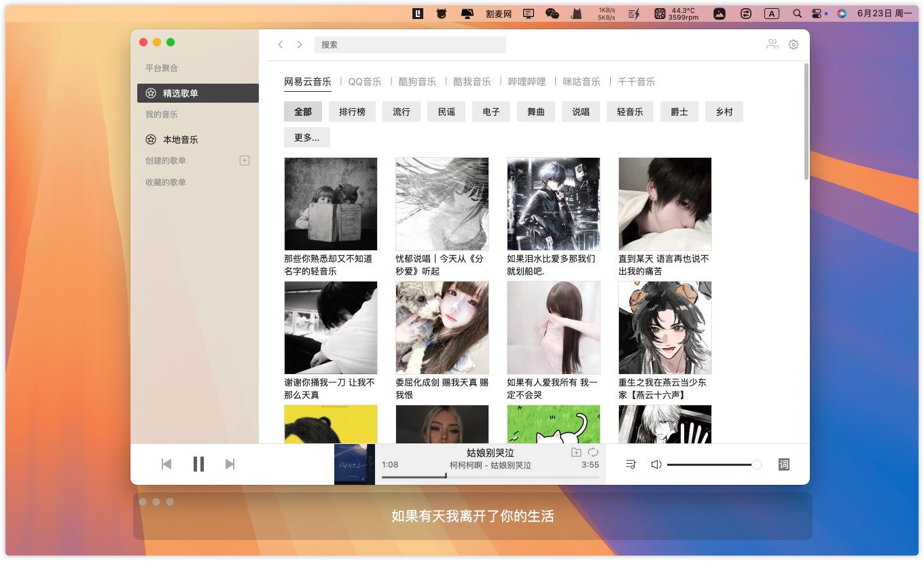Toggle the lyrics display button
The width and height of the screenshot is (924, 561).
tap(783, 464)
